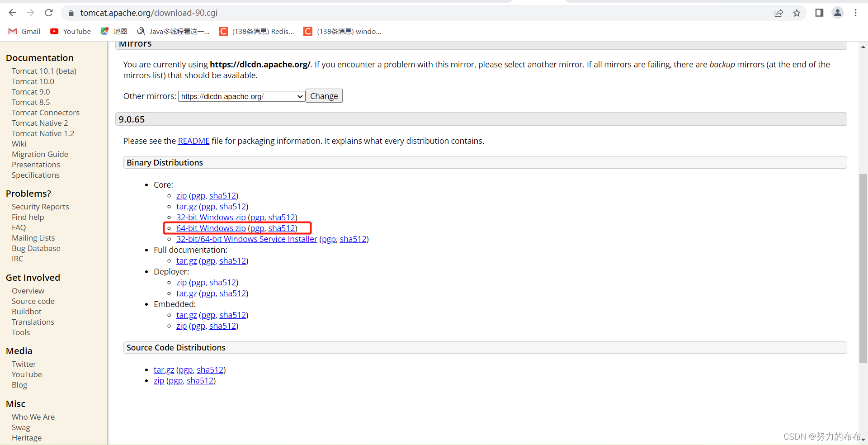Open Specifications sidebar link
This screenshot has height=445, width=868.
pyautogui.click(x=35, y=175)
